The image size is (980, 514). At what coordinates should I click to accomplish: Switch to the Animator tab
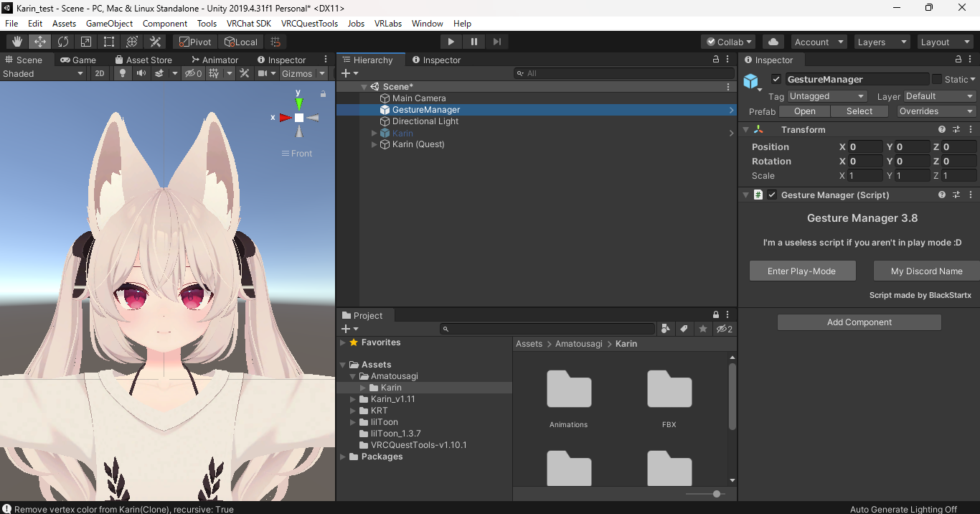pos(215,60)
